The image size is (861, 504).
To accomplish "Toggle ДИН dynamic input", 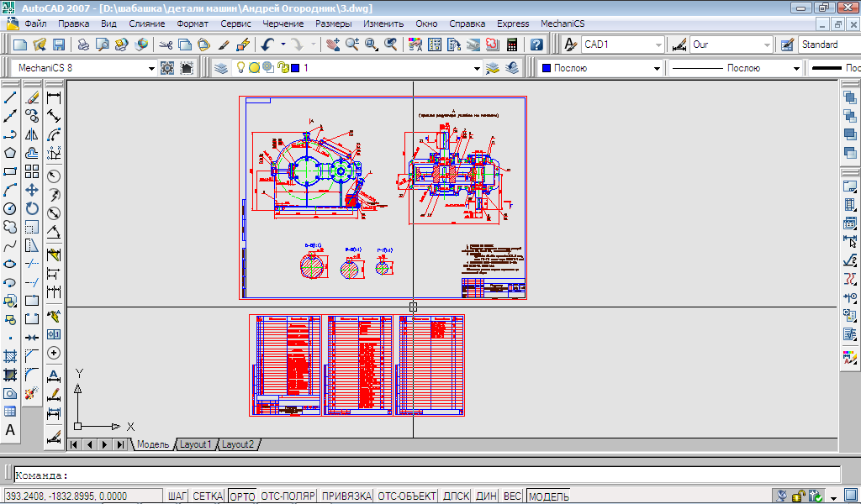I will (487, 496).
